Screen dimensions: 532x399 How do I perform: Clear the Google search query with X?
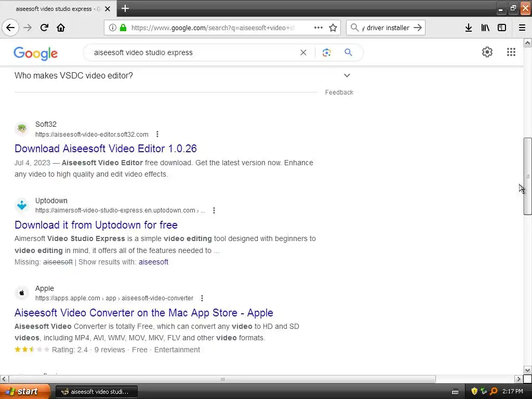(303, 52)
